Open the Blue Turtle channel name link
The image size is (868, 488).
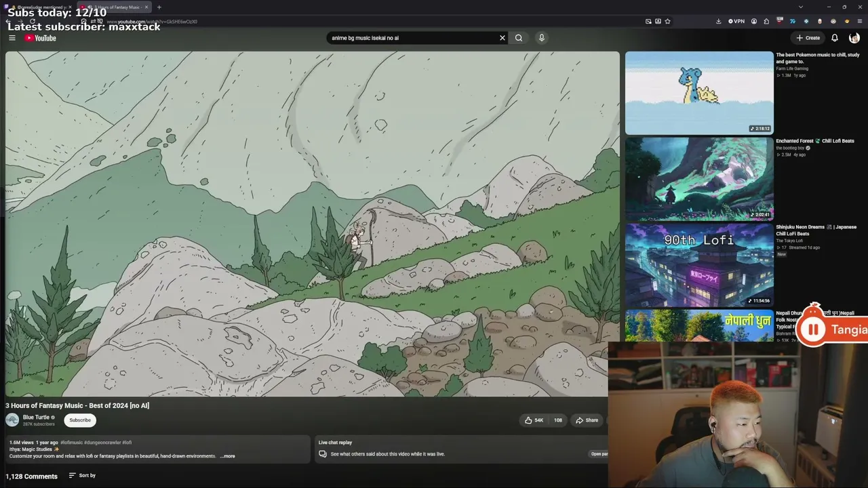point(36,418)
